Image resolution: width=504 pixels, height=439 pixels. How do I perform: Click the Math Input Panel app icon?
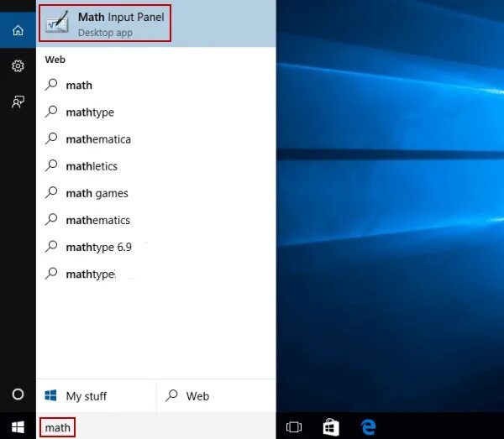(57, 23)
